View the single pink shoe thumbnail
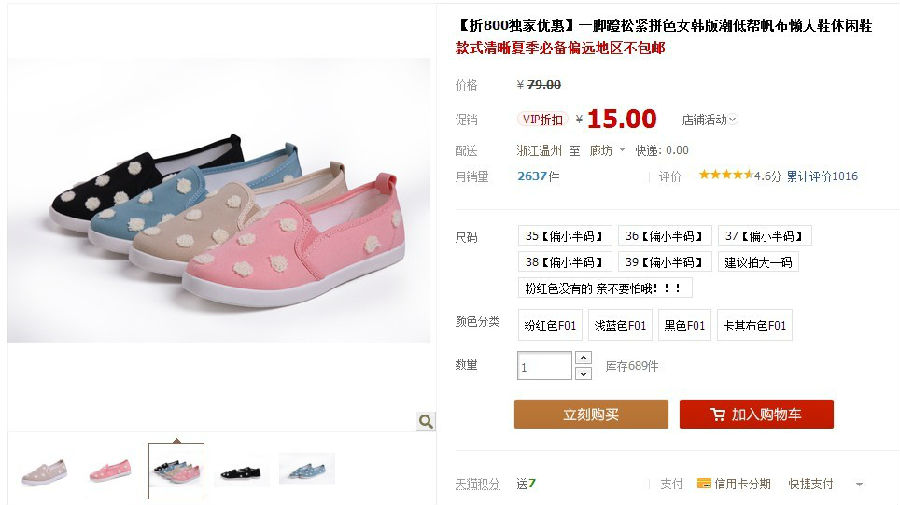900x505 pixels. click(x=111, y=470)
